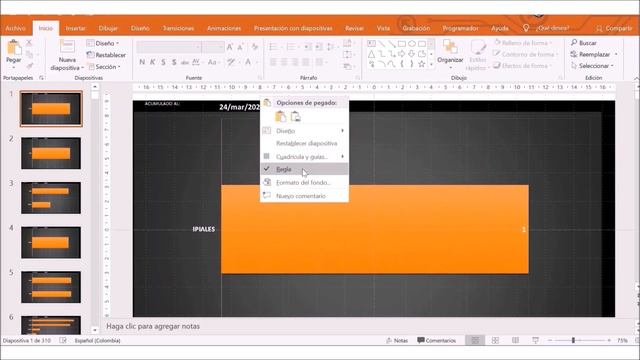Viewport: 640px width, 360px height.
Task: Toggle strikethrough abc button
Action: pos(185,62)
